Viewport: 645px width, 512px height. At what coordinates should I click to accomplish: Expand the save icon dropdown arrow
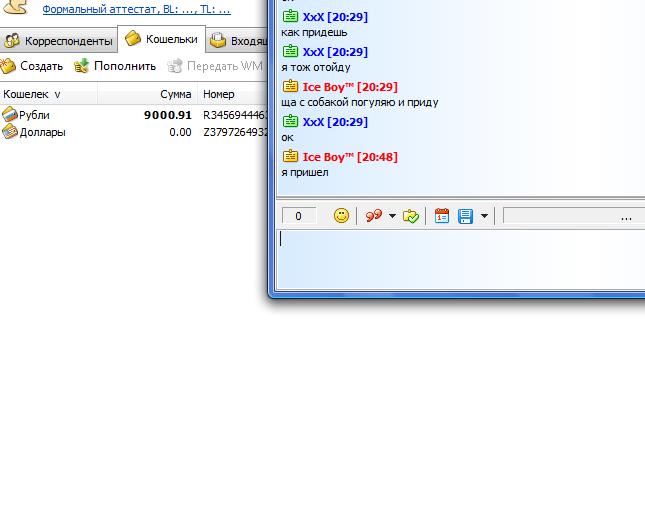(484, 215)
